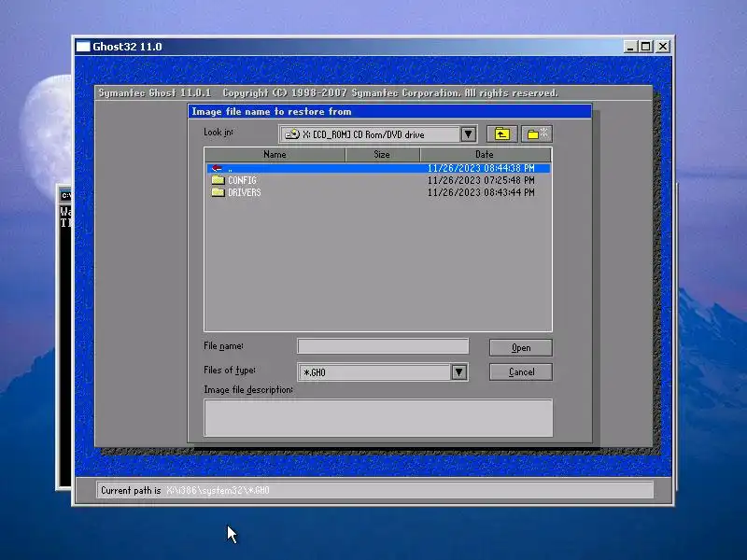Click Ghost32 title bar window icon
Viewport: 747px width, 560px height.
(83, 47)
